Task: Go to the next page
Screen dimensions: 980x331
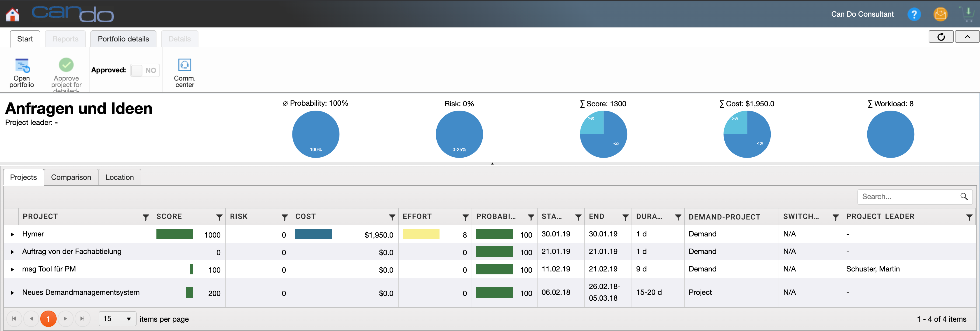Action: 65,319
